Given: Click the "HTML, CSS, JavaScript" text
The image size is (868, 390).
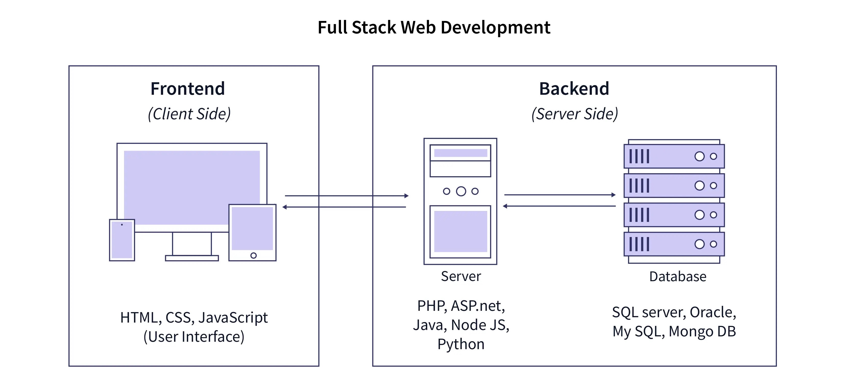Looking at the screenshot, I should [x=194, y=318].
